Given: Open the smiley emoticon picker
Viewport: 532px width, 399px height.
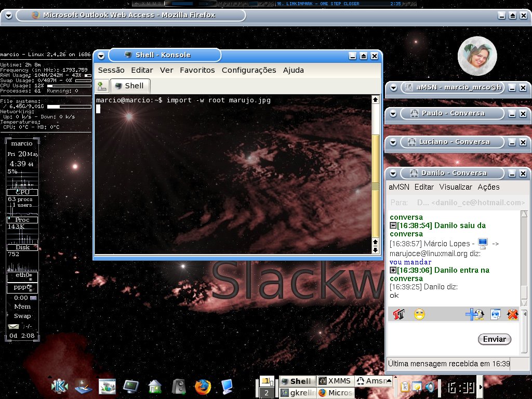Looking at the screenshot, I should click(x=419, y=314).
